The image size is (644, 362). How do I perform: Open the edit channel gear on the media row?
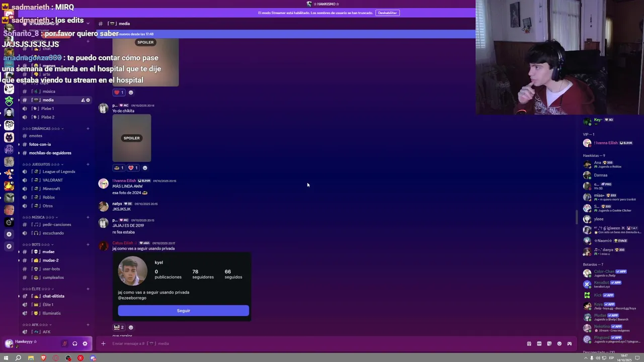click(88, 100)
